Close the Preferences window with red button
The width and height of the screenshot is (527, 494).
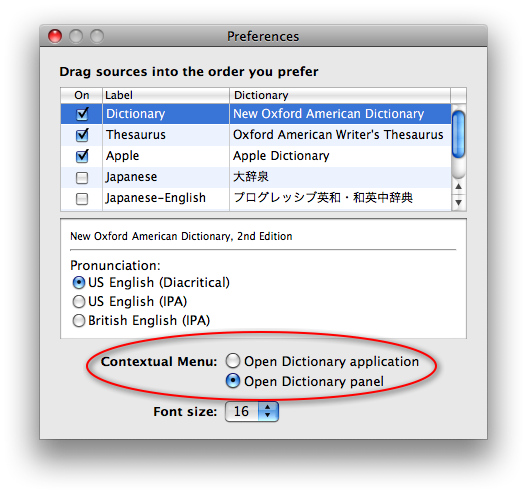tap(55, 36)
